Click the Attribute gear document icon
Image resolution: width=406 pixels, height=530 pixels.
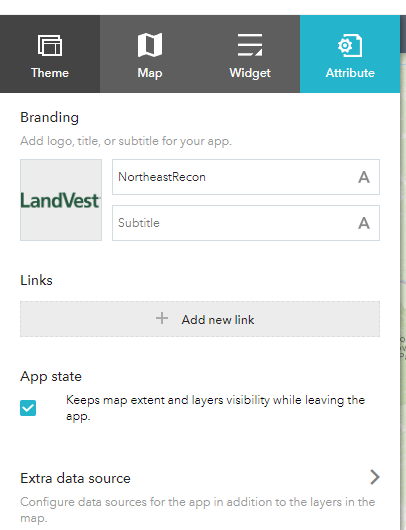pyautogui.click(x=350, y=45)
